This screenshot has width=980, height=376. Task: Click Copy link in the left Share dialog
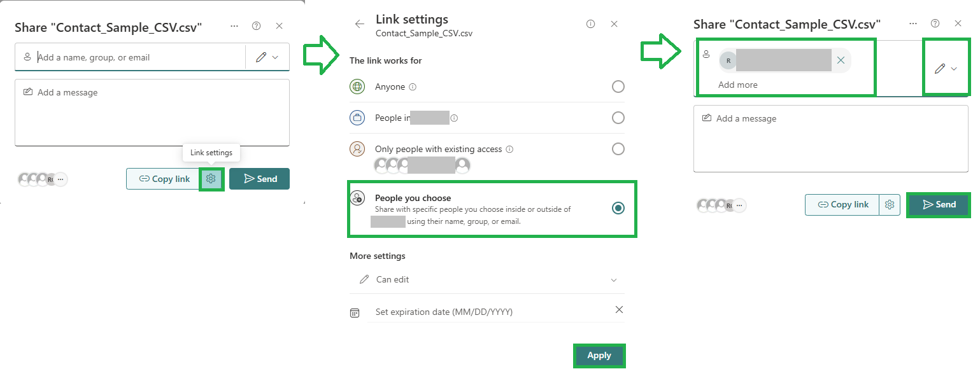tap(164, 179)
